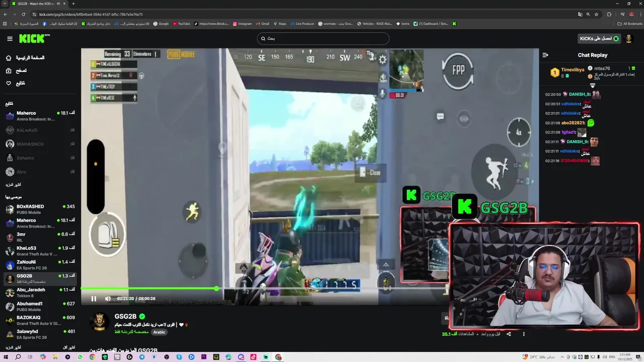Click the browser address bar URL
Viewport: 644px width, 362px height.
[91, 15]
